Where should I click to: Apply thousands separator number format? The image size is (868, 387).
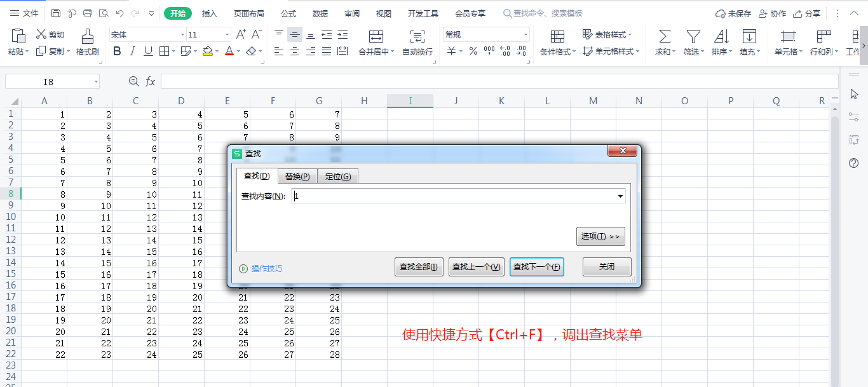(x=489, y=51)
